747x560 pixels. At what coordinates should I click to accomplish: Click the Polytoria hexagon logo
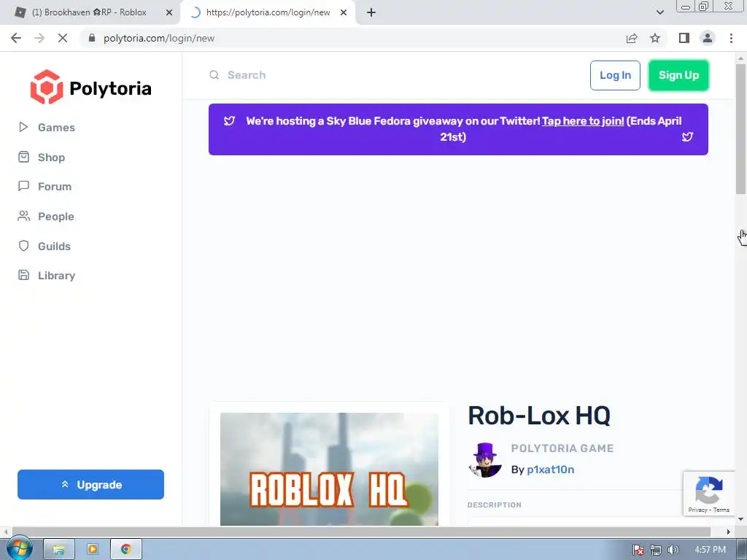(47, 87)
